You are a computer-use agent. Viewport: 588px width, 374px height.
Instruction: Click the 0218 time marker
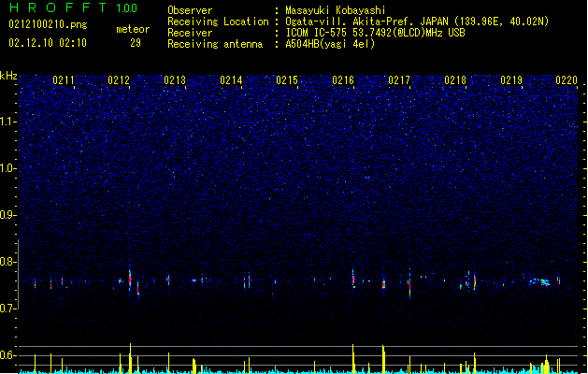(455, 80)
